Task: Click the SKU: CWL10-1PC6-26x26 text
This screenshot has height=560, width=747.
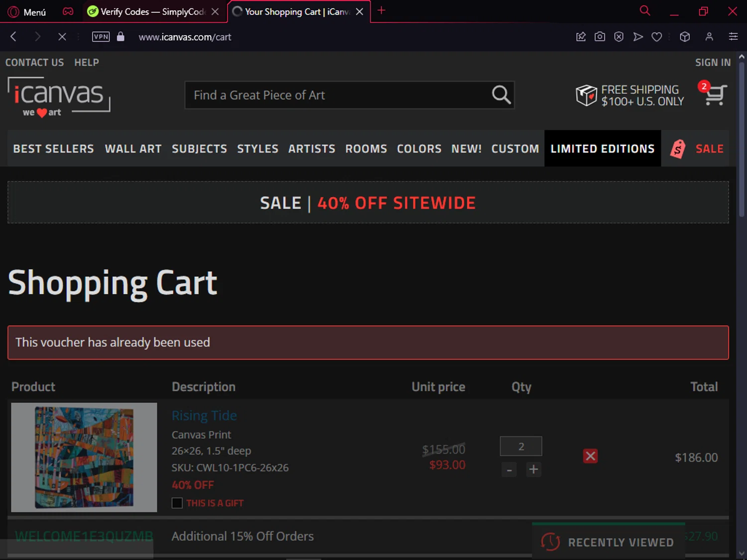Action: coord(230,467)
